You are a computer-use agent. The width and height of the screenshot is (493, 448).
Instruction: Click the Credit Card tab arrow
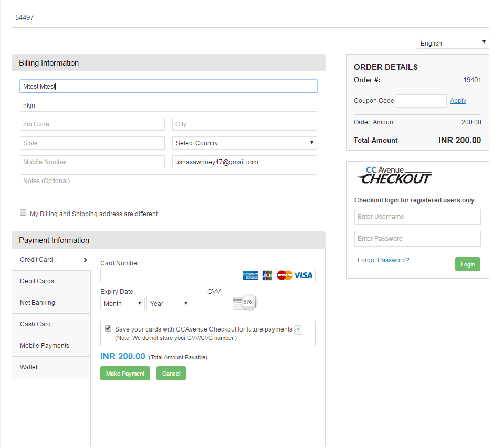86,260
